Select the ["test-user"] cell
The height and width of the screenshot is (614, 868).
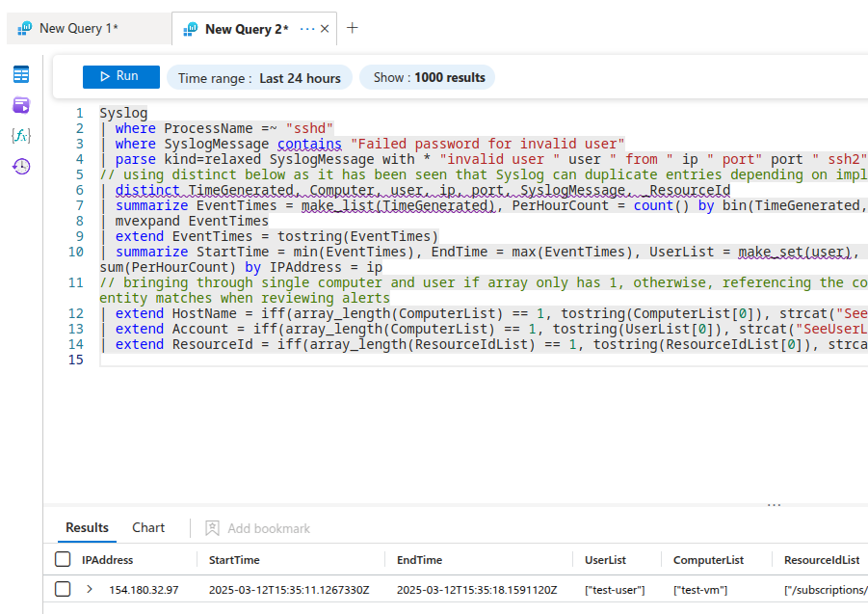click(x=615, y=590)
